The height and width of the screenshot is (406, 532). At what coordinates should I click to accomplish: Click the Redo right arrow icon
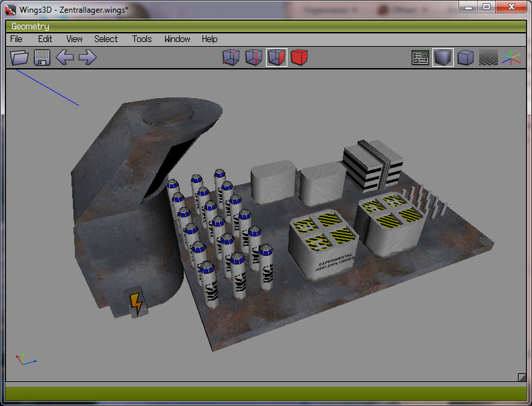(88, 57)
